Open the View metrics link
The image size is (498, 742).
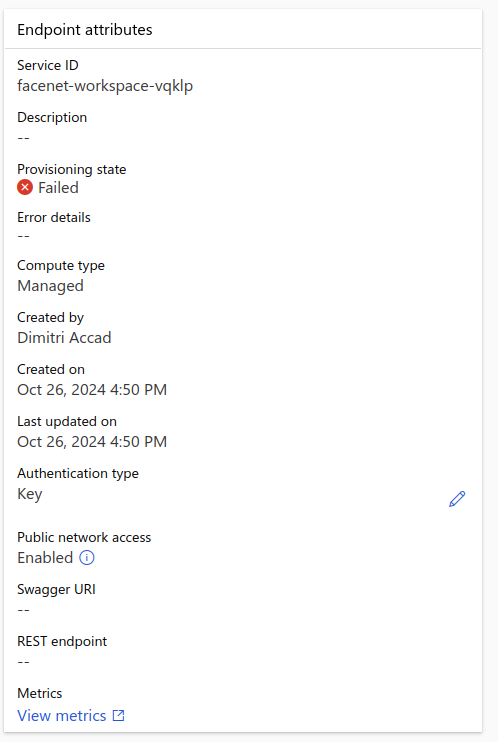[x=62, y=716]
